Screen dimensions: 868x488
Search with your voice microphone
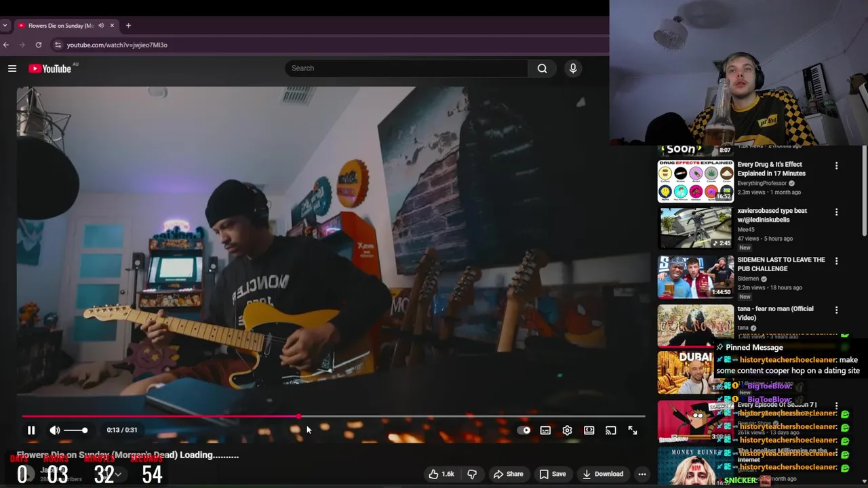tap(573, 68)
